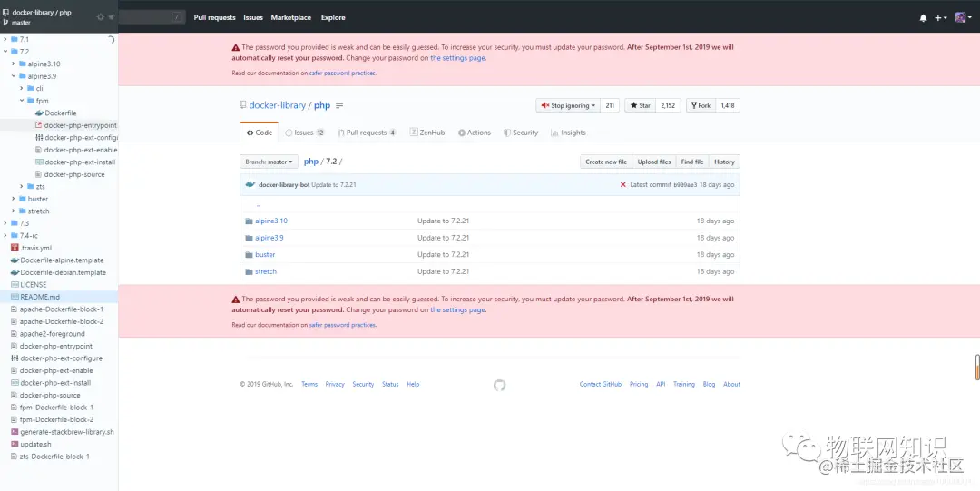Expand the 7.4-rc folder chevron
The height and width of the screenshot is (491, 980).
(5, 236)
